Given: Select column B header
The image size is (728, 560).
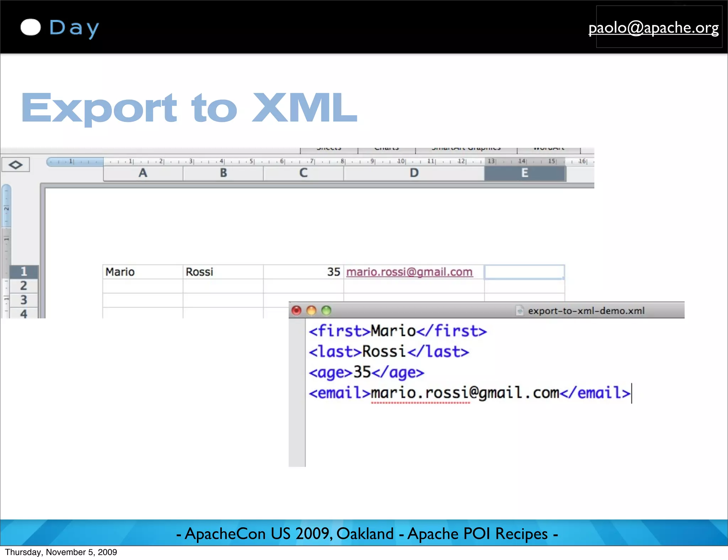Looking at the screenshot, I should pos(223,173).
